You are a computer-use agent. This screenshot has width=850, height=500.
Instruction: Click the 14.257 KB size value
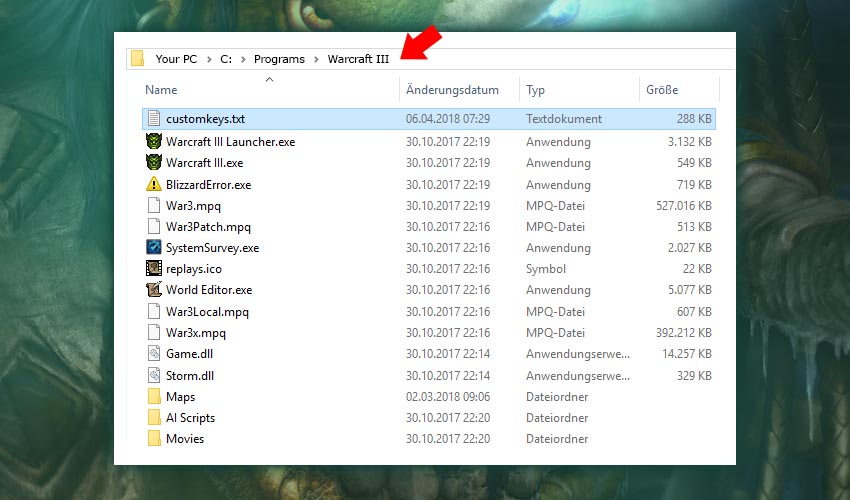(x=687, y=354)
